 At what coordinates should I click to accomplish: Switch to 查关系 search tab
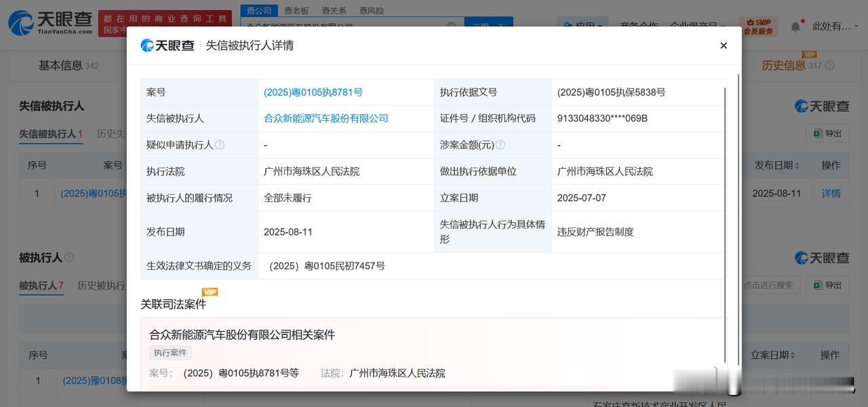click(334, 10)
